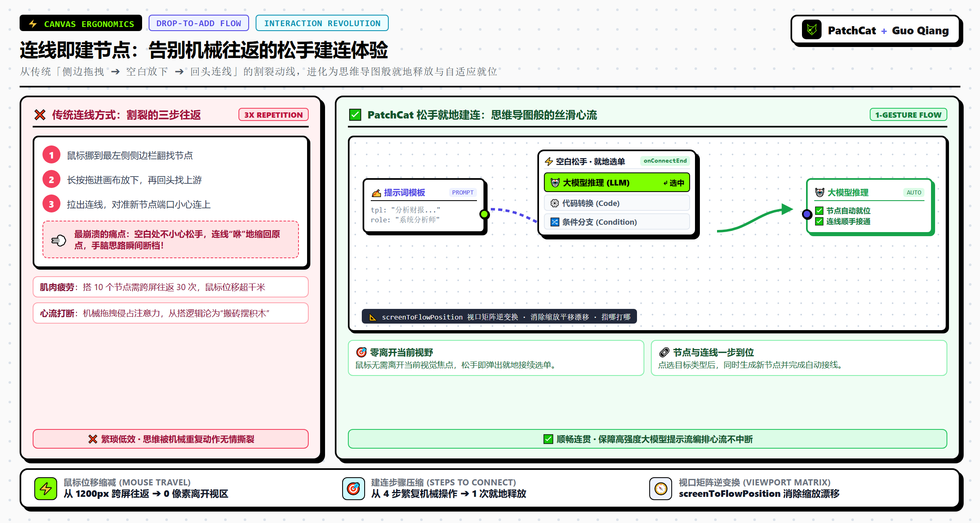Viewport: 980px width, 523px height.
Task: Click the tpl: "分析财报..." line
Action: coord(405,210)
